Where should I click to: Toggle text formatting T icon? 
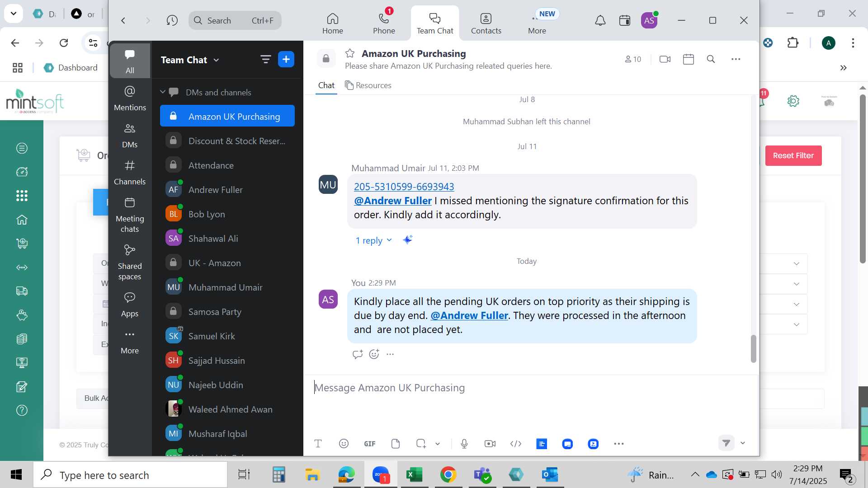[x=318, y=444]
